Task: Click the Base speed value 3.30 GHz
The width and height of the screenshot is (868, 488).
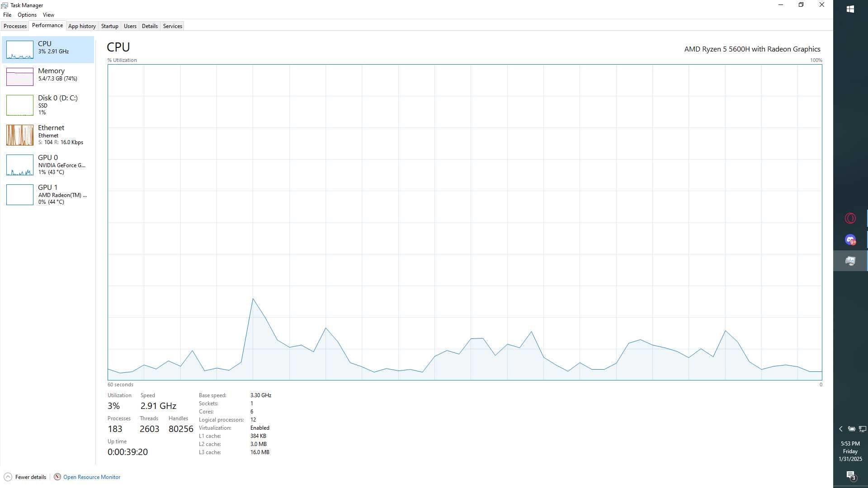Action: pyautogui.click(x=261, y=395)
